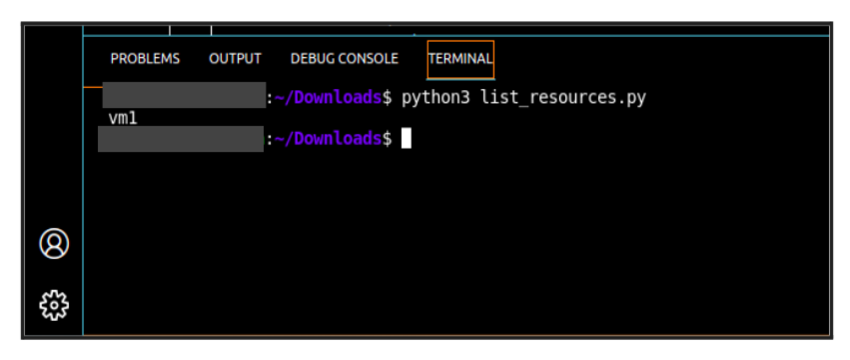Click the second redacted username block
850x360 pixels.
point(181,139)
